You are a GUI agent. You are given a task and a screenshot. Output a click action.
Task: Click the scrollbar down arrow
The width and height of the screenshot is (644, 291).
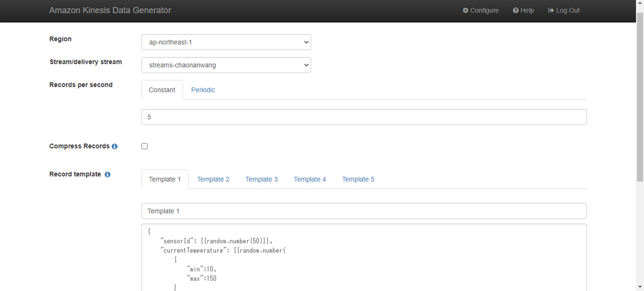[640, 287]
